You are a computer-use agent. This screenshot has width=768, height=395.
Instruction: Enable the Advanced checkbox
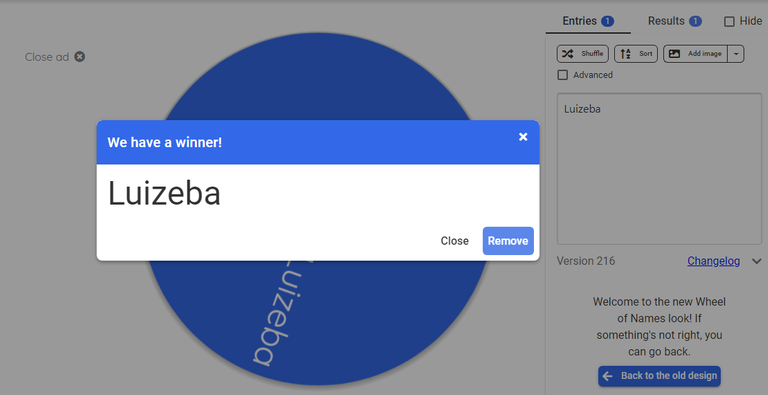[x=563, y=75]
